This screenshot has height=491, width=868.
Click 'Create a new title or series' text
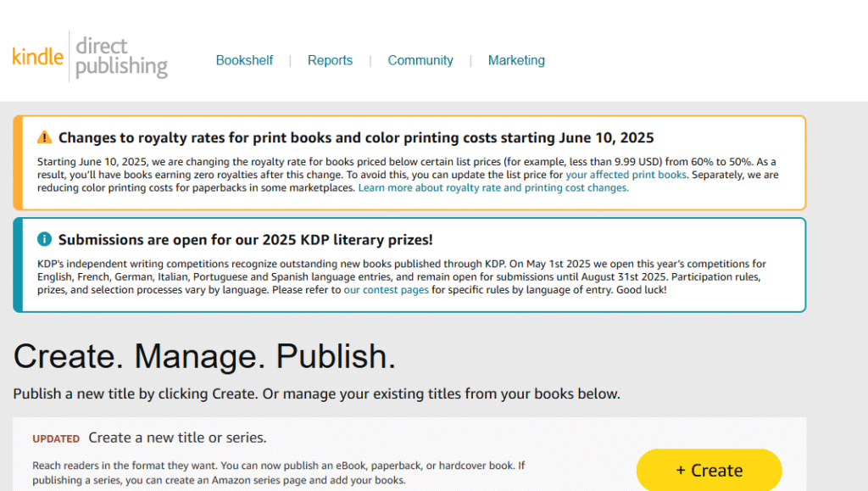[x=177, y=438]
